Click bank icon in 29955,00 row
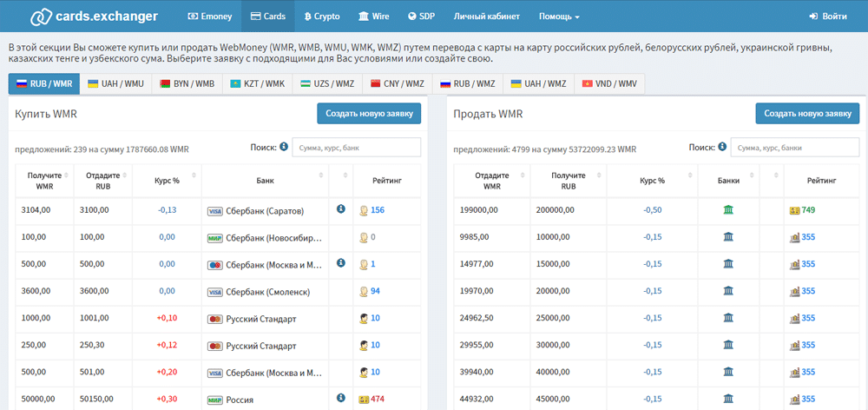Image resolution: width=868 pixels, height=410 pixels. pyautogui.click(x=728, y=345)
